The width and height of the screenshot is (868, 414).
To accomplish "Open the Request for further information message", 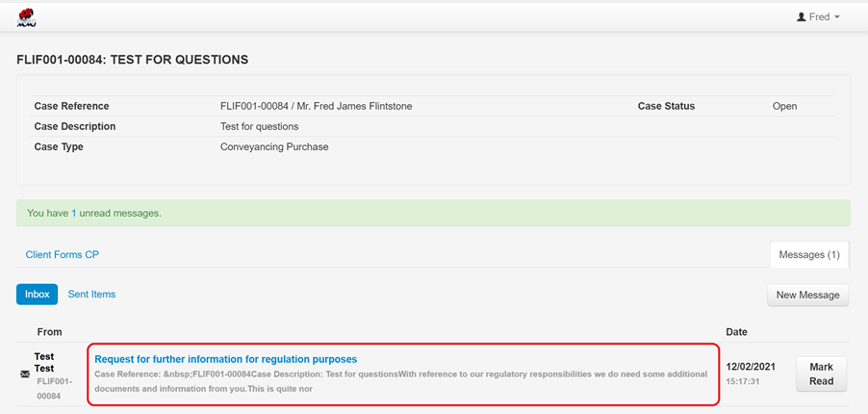I will tap(225, 359).
